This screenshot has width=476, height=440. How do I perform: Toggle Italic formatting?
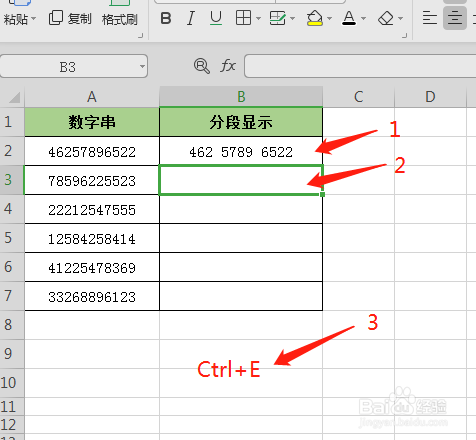(191, 18)
